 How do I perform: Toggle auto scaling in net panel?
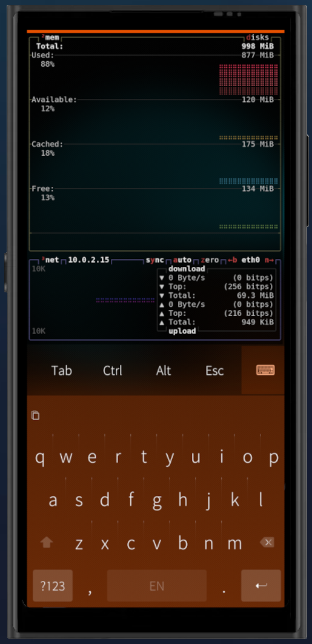click(182, 260)
